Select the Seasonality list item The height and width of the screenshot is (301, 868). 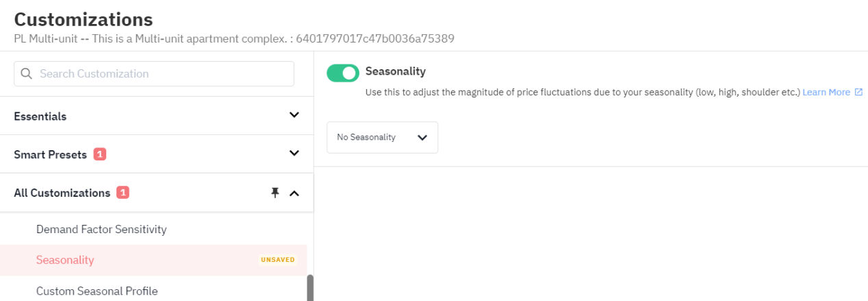153,260
